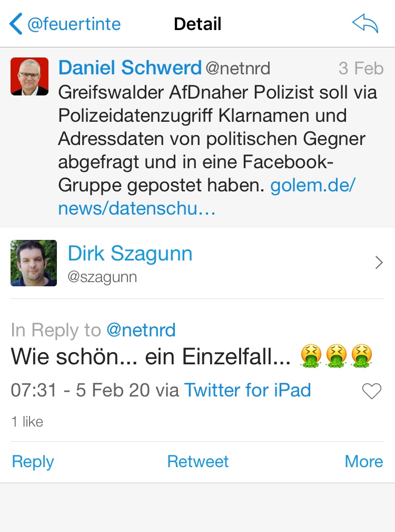Screen dimensions: 395x532
Task: Open the More options menu
Action: click(363, 461)
